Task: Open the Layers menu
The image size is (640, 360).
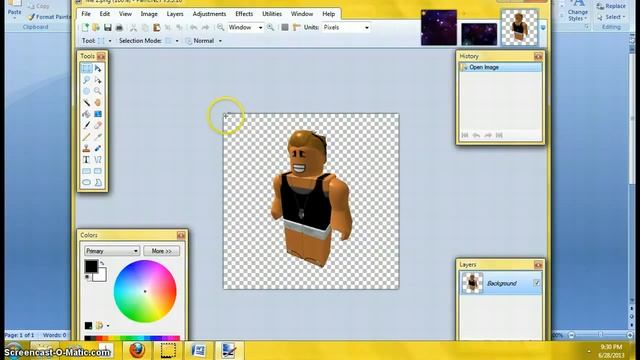Action: [x=175, y=14]
